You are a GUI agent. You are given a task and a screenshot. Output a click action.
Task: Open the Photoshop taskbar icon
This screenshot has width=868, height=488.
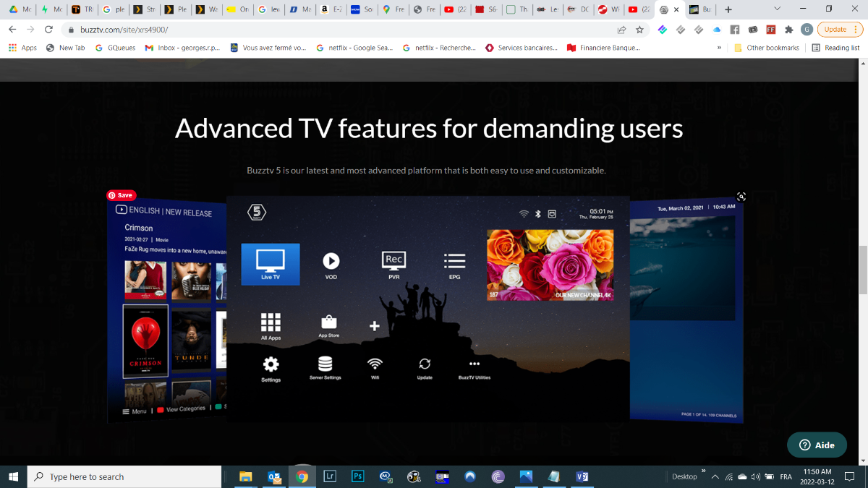[357, 476]
